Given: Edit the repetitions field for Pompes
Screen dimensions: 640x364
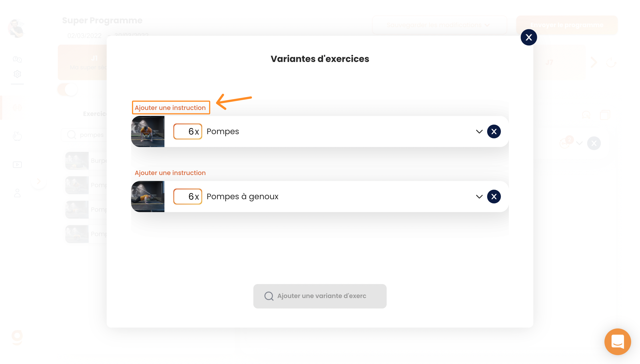Looking at the screenshot, I should point(188,131).
